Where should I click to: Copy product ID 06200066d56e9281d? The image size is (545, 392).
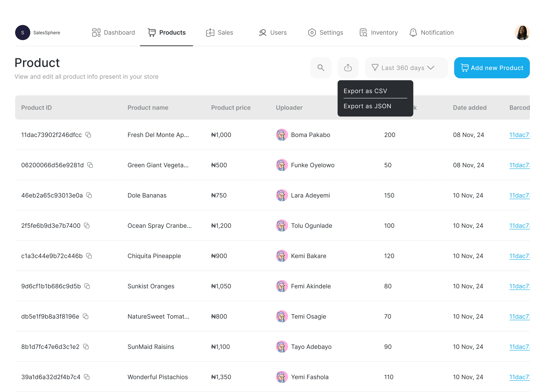coord(90,165)
